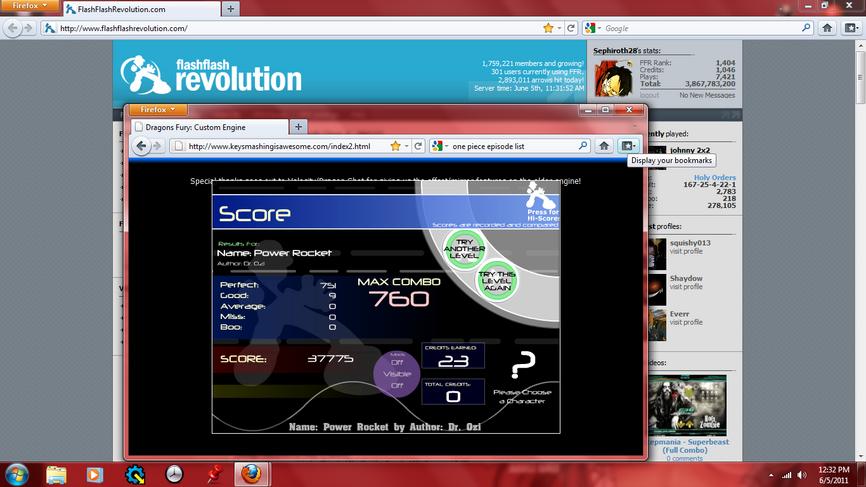Open the Superbeast video thumbnail
866x487 pixels.
688,406
